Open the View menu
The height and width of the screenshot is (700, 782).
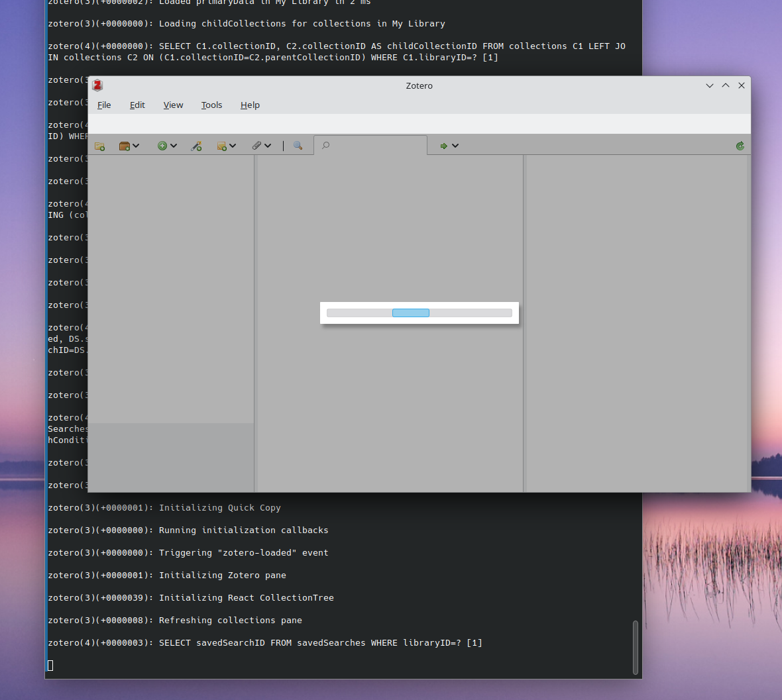[173, 105]
